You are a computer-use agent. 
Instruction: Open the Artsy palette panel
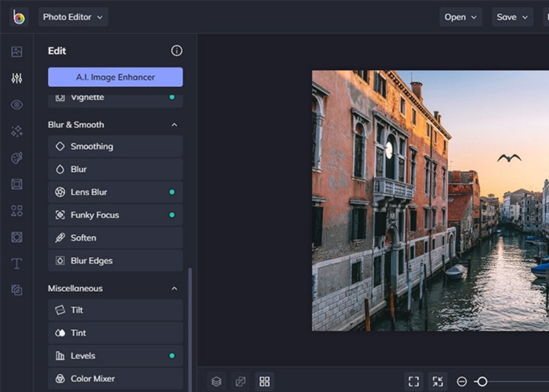[x=16, y=158]
